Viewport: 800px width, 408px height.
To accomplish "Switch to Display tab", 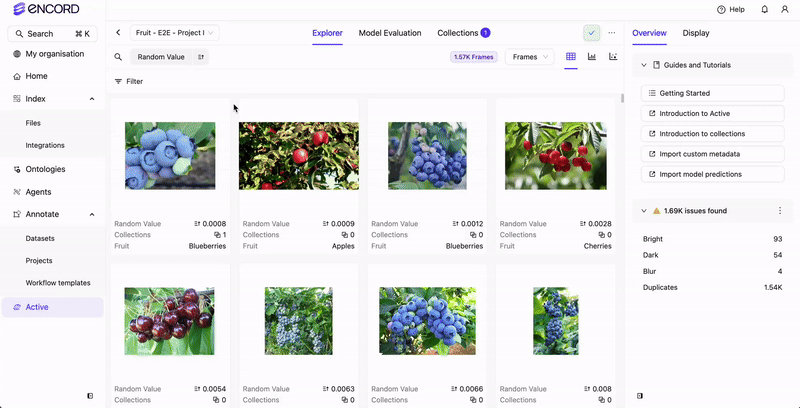I will click(x=696, y=33).
